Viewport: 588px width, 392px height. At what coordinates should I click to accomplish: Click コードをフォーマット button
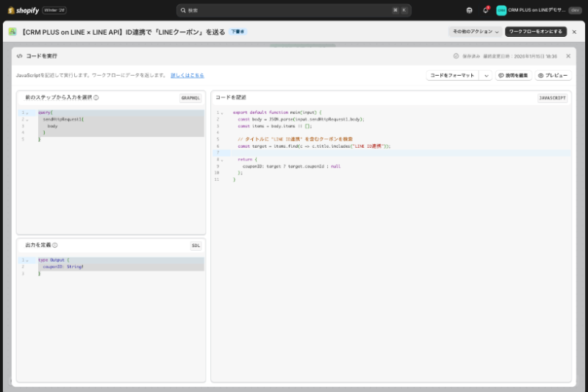coord(452,76)
